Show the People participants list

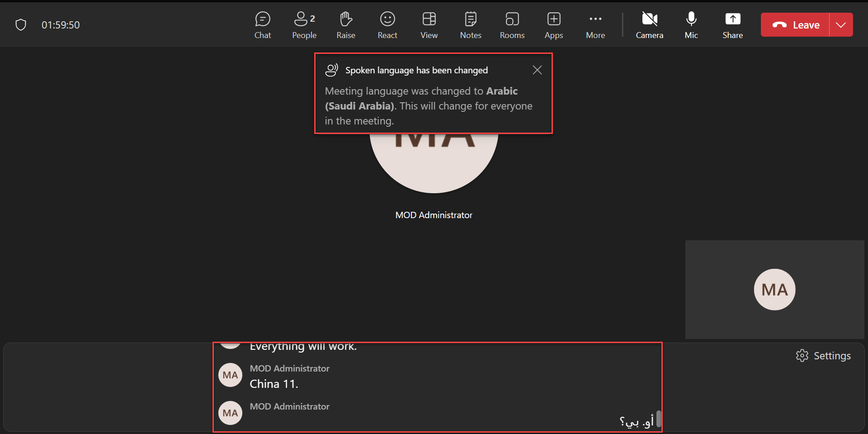(x=304, y=25)
